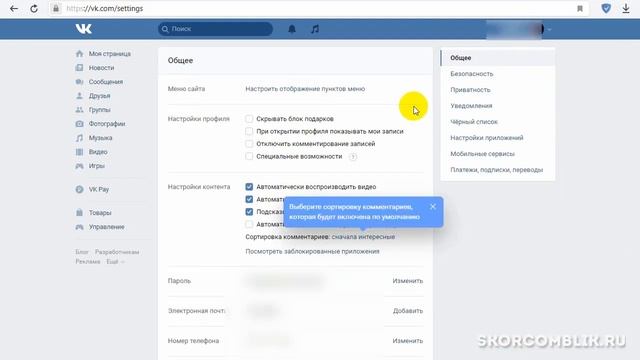The width and height of the screenshot is (640, 360).
Task: Click the Друзья person icon
Action: click(80, 96)
